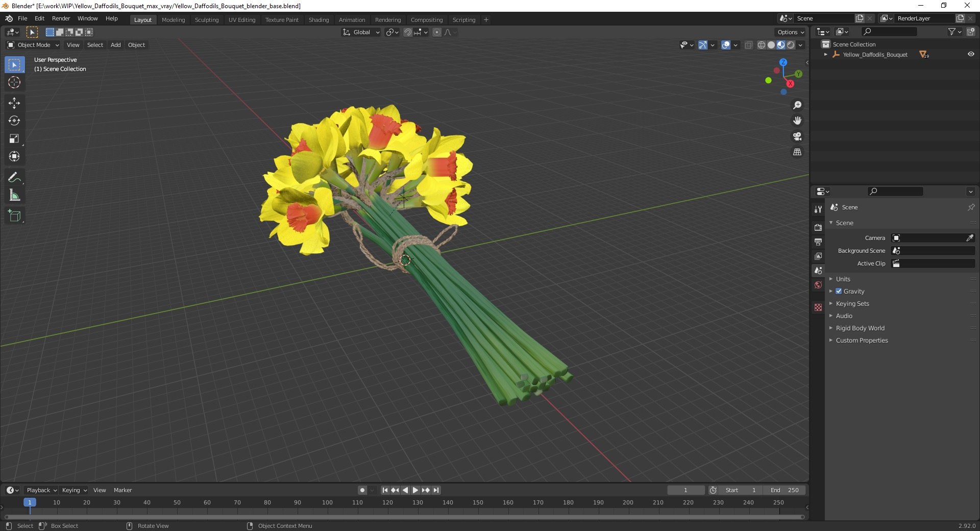Screen dimensions: 980x531
Task: Open the Options dropdown
Action: (791, 32)
